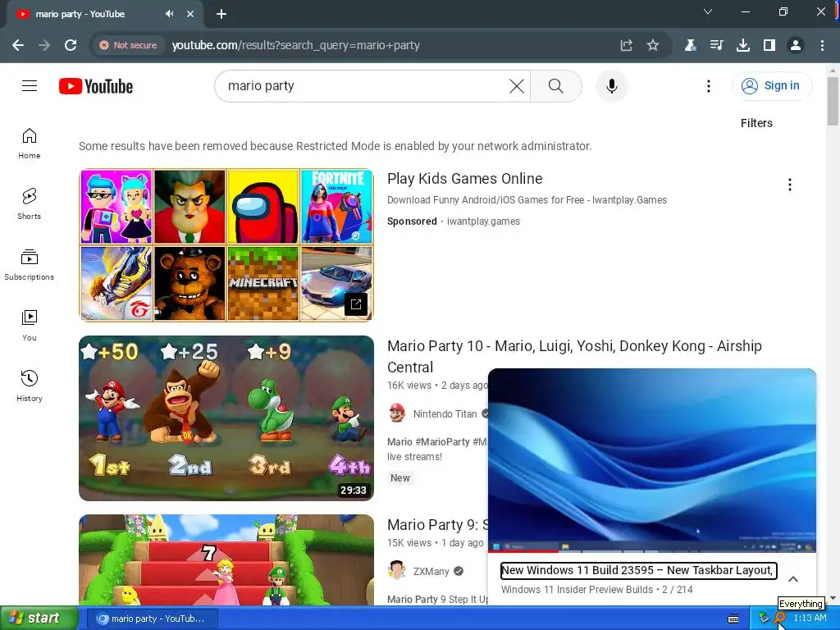
Task: Open the Mario Party 10 Airship Central video title
Action: [x=574, y=356]
